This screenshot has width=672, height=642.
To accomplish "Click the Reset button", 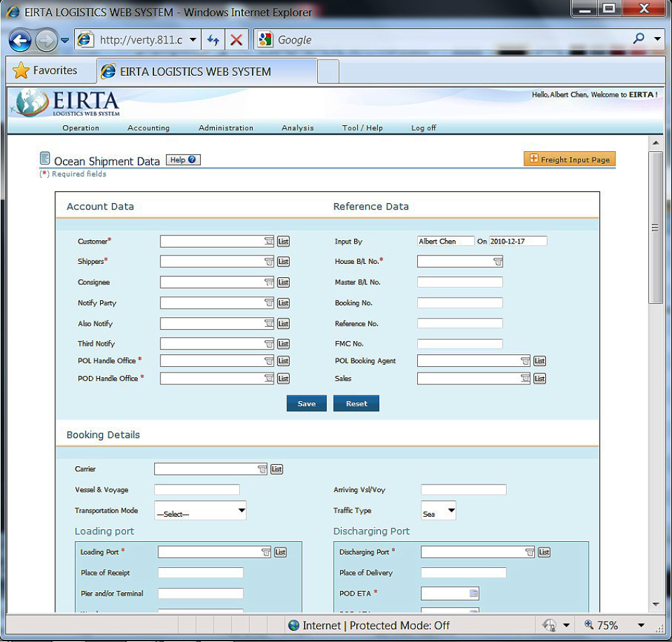I will 356,403.
